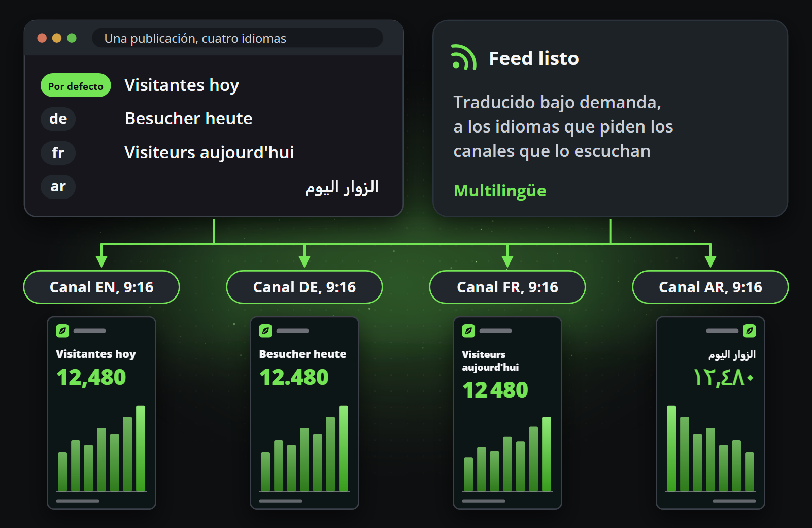
Task: Click the 'Besucher heute' title in the DE card
Action: click(x=302, y=354)
